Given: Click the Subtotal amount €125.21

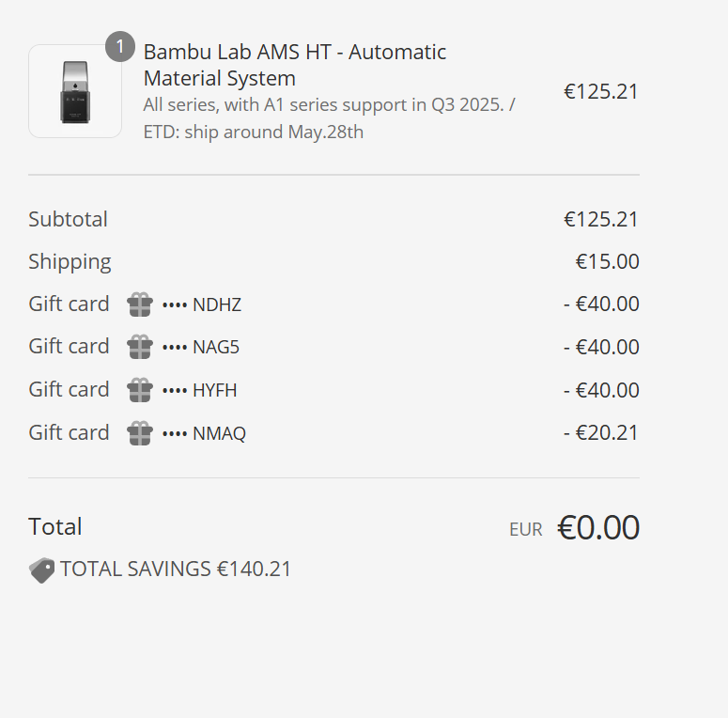Looking at the screenshot, I should [601, 219].
